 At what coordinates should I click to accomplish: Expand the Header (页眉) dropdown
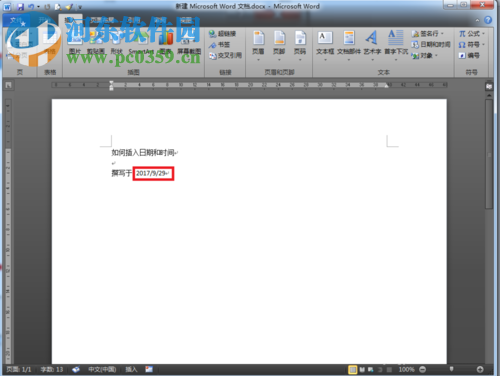[258, 45]
